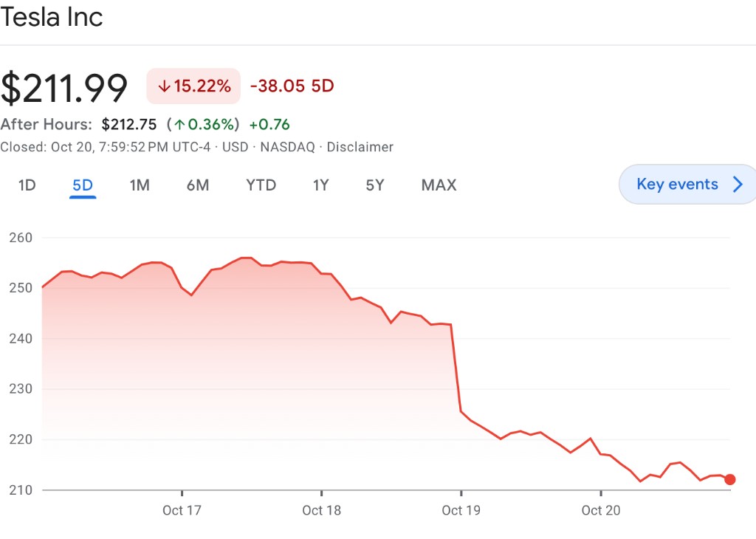The height and width of the screenshot is (539, 756).
Task: Click the Oct 20 date axis label
Action: click(x=601, y=510)
